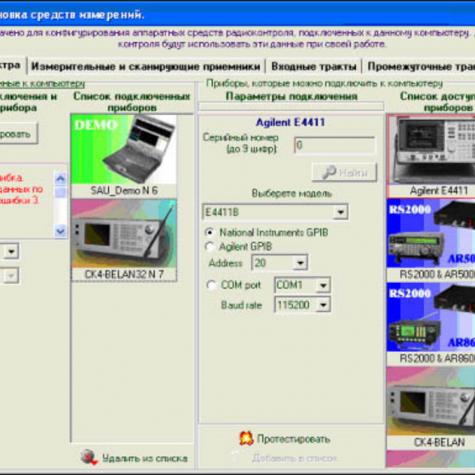This screenshot has width=475, height=475.
Task: Switch to Промежуточные тракты tab
Action: point(419,66)
